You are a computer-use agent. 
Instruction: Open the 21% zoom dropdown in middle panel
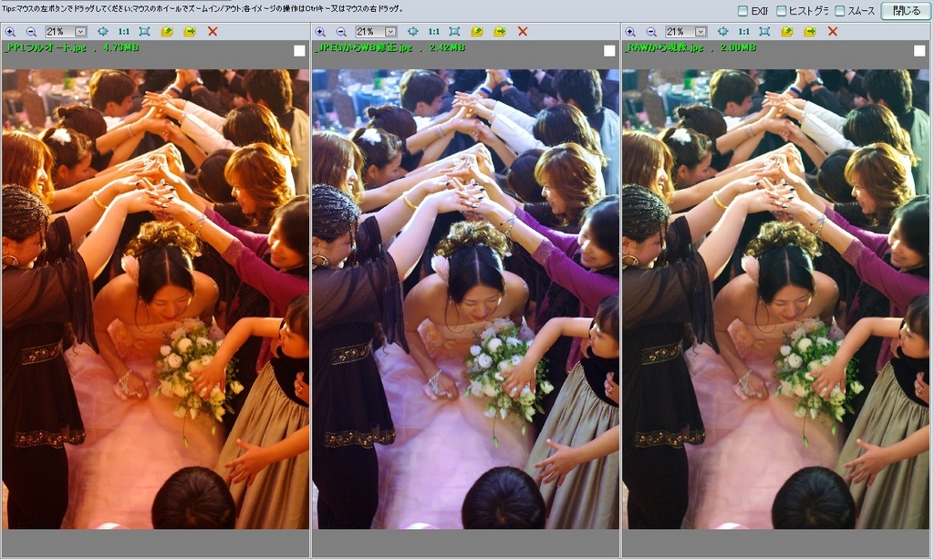click(390, 32)
